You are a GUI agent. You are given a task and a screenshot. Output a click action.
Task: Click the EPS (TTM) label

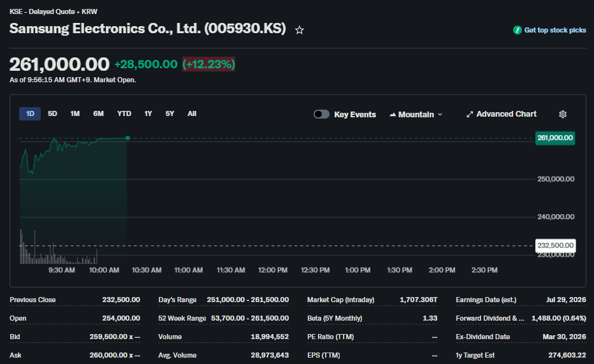tap(324, 355)
